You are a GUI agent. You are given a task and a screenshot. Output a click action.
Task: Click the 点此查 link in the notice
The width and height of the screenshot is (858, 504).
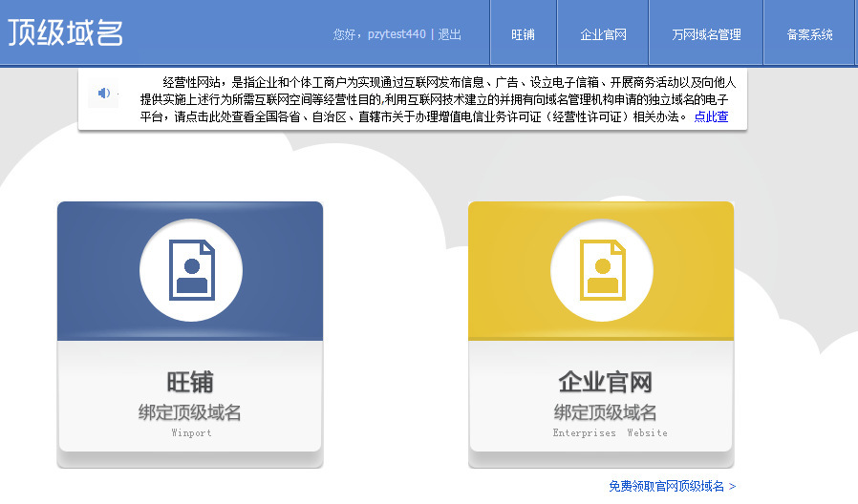(711, 116)
